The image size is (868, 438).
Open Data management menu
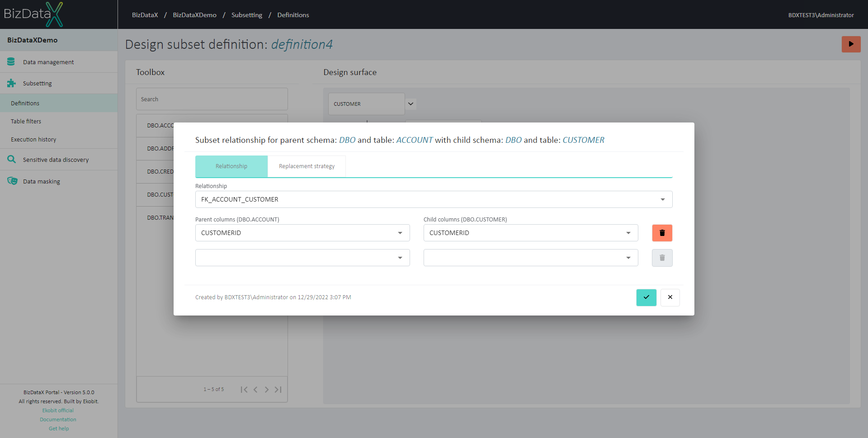(59, 62)
